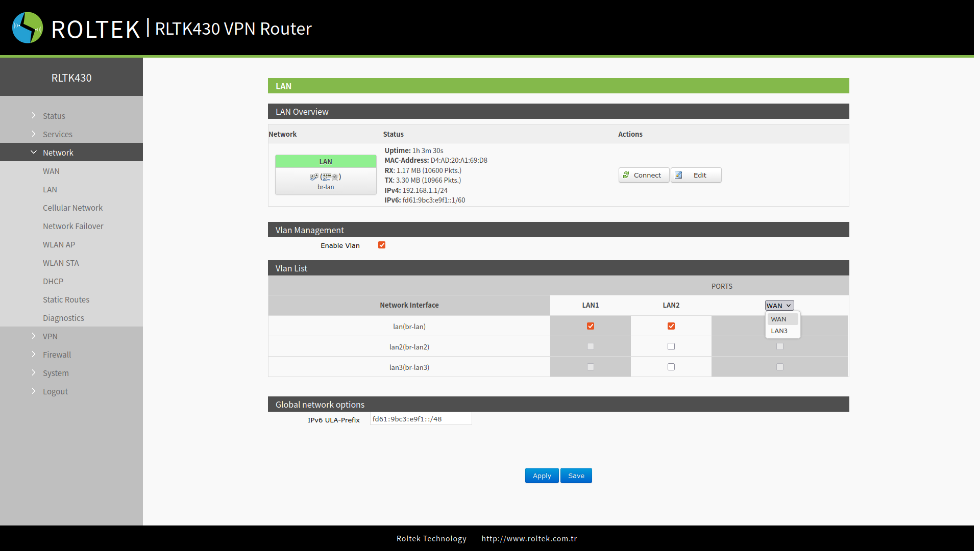Viewport: 980px width, 551px height.
Task: Collapse the Network menu chevron
Action: click(34, 152)
